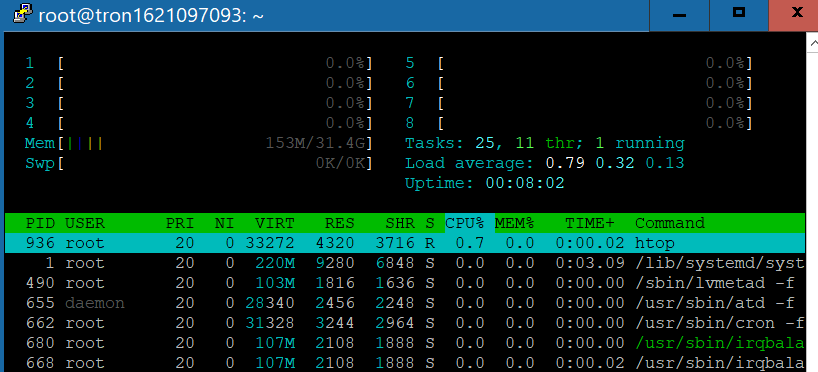Screen dimensions: 818x372
Task: Click the 9280 RES value
Action: (x=335, y=263)
